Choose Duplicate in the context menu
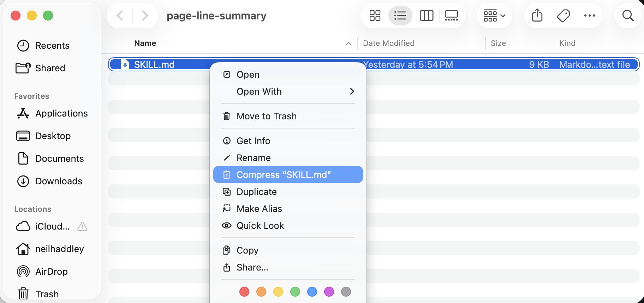 click(x=288, y=192)
